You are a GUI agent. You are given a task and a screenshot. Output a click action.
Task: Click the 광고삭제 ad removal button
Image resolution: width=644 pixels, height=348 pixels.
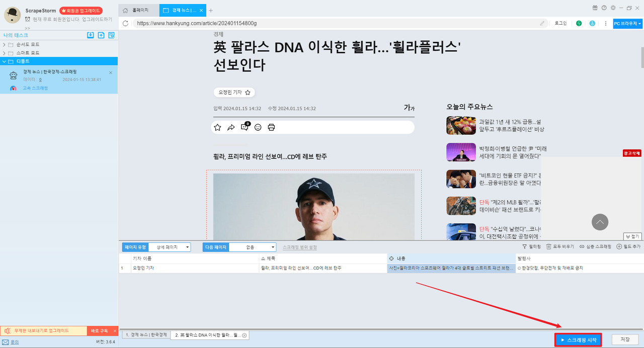[x=632, y=153]
